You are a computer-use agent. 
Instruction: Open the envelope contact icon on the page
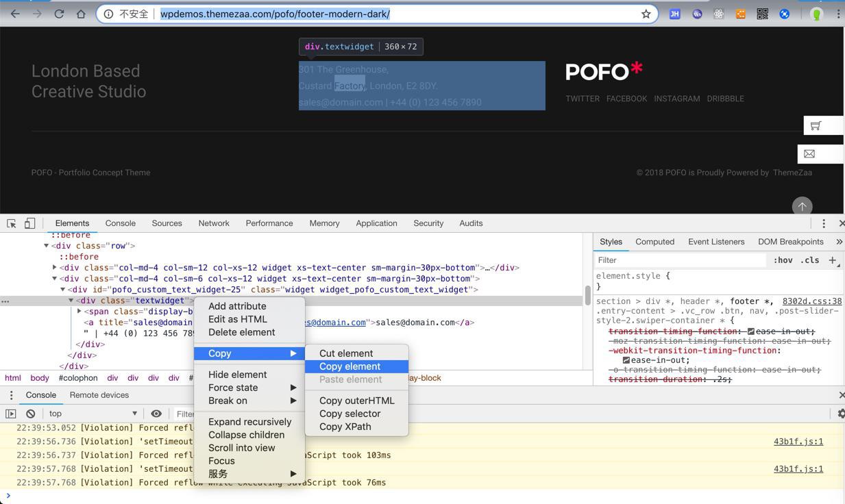(809, 154)
